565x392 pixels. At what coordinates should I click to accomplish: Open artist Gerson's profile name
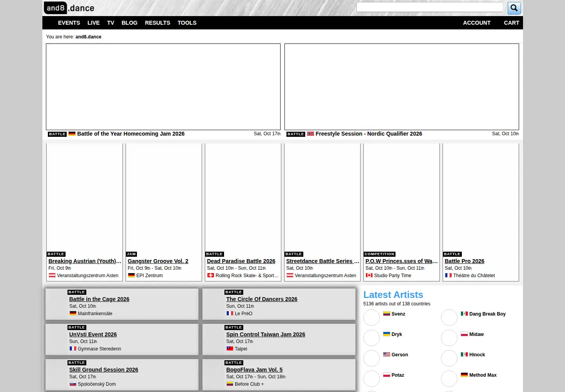point(399,355)
